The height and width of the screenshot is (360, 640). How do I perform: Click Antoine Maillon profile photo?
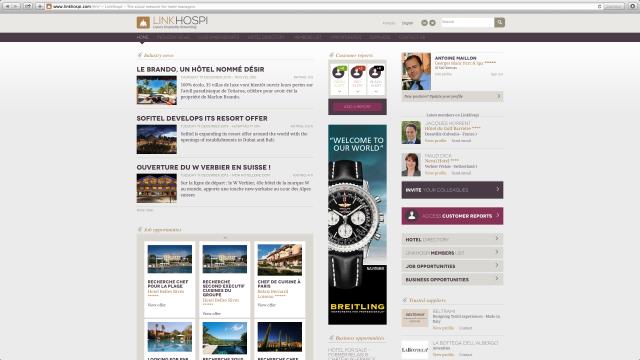(x=416, y=71)
